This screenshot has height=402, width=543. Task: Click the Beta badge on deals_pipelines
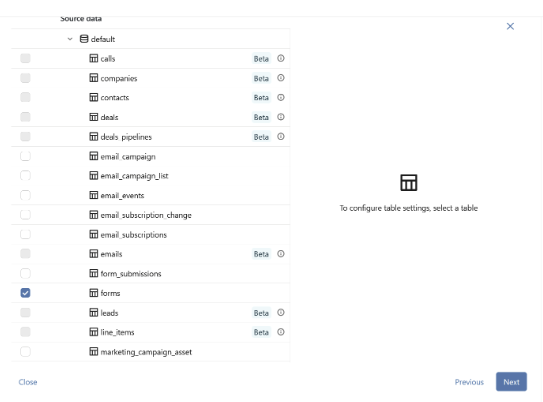click(261, 137)
